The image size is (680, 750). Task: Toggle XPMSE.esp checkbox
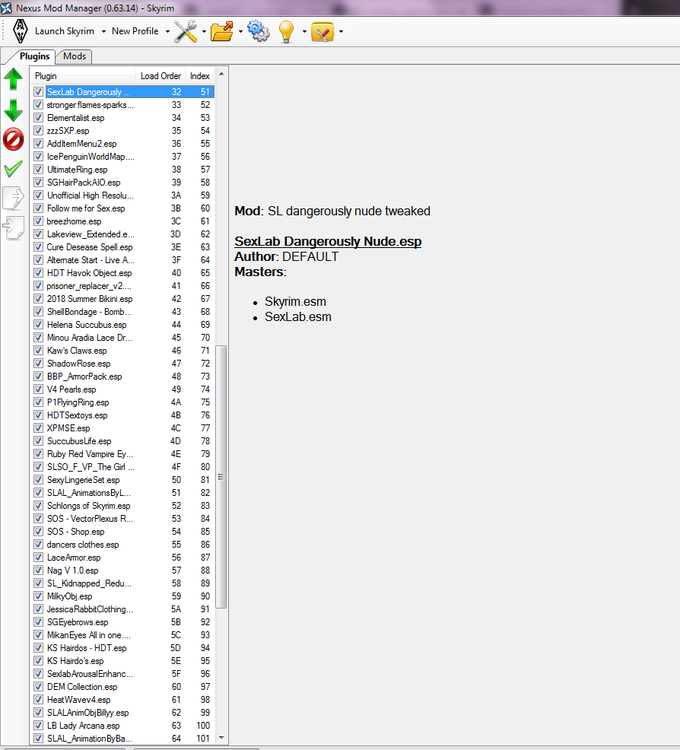[38, 428]
